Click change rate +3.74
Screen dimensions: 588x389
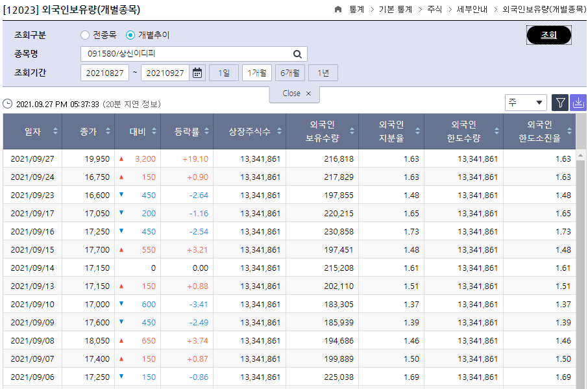(197, 340)
